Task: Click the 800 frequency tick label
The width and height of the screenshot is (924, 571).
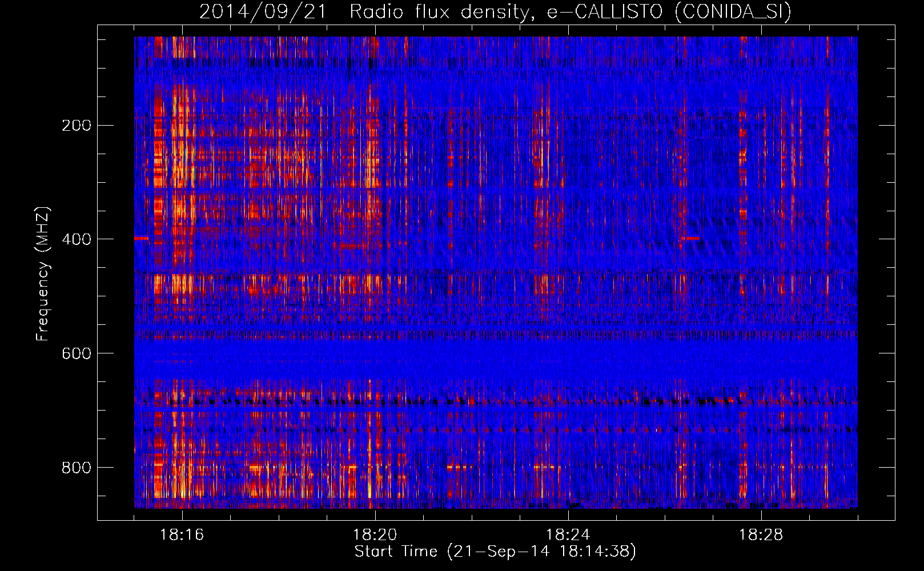Action: click(x=76, y=468)
